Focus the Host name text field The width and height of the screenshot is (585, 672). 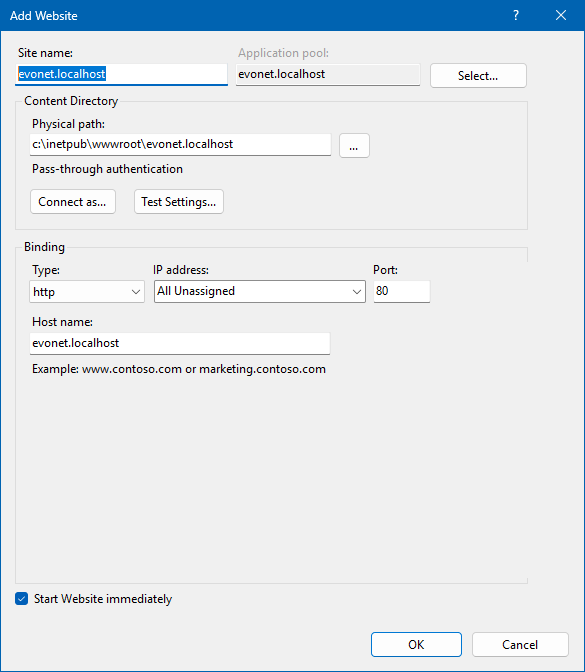[180, 343]
